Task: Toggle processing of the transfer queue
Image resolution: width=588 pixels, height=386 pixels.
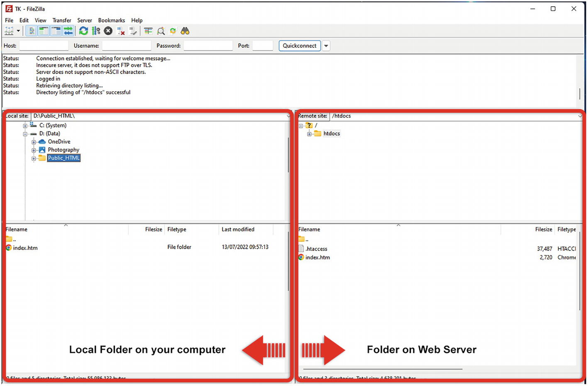Action: coord(96,31)
